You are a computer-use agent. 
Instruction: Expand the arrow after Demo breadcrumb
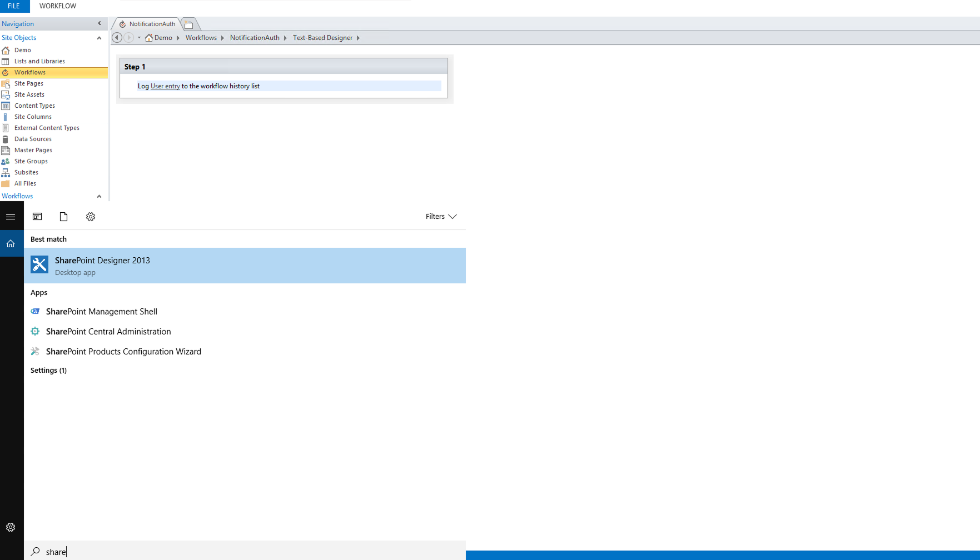178,38
